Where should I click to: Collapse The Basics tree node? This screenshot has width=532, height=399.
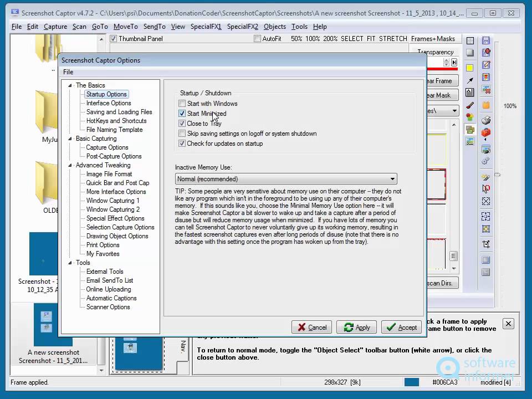pos(70,85)
